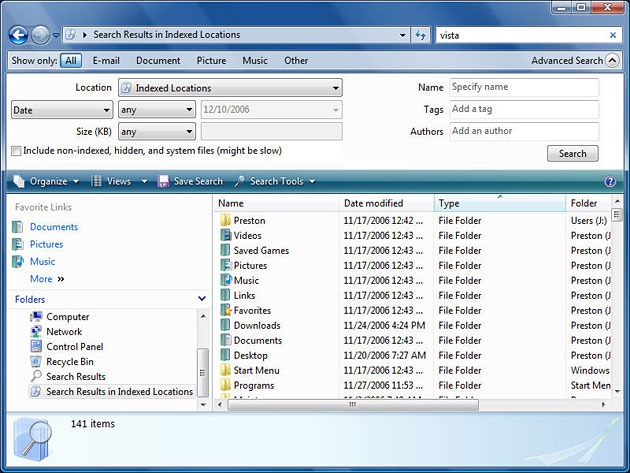Click the Views toolbar button
The height and width of the screenshot is (473, 630).
click(x=111, y=182)
